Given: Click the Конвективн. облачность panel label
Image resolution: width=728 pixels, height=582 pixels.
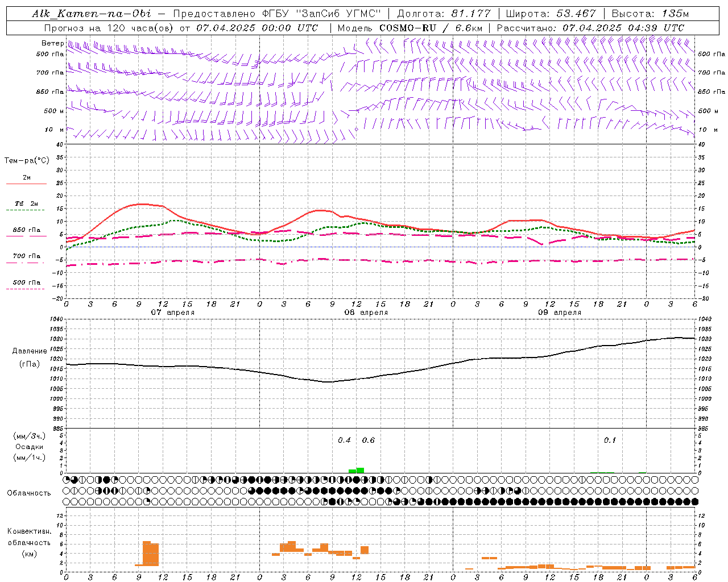Looking at the screenshot, I should tap(29, 537).
